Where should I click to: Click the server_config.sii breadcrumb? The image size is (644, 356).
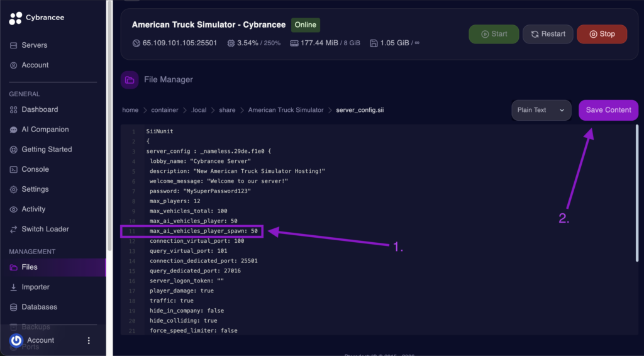point(360,110)
